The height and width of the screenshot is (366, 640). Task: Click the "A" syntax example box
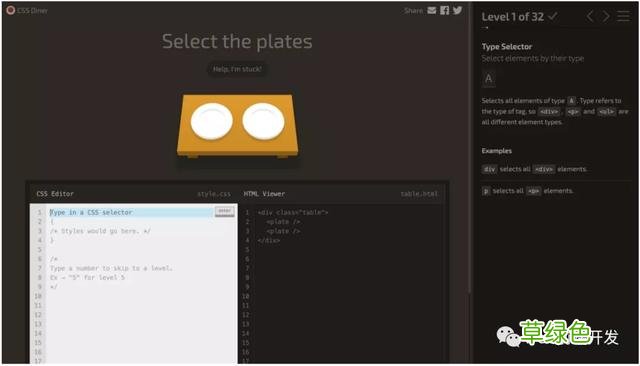click(489, 78)
